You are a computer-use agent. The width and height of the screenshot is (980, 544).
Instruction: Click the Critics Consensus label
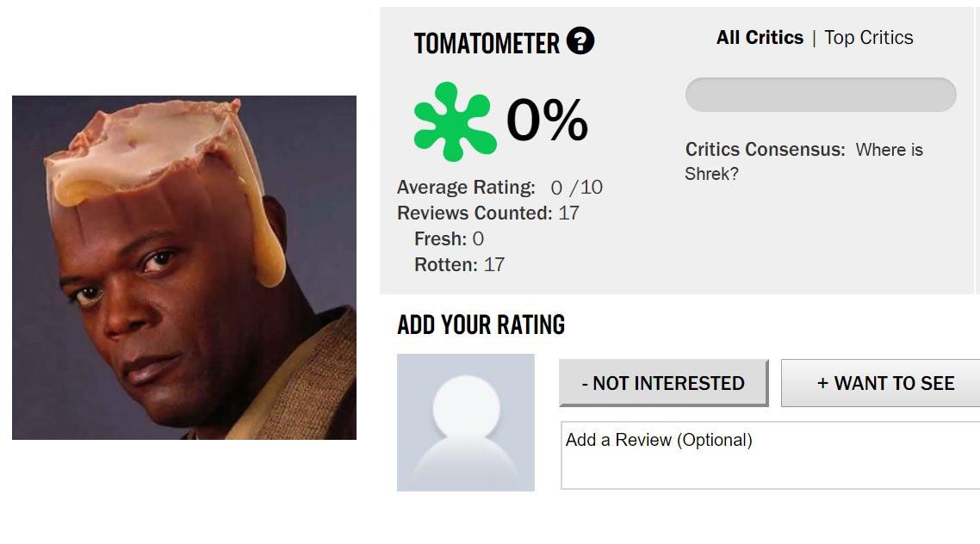(765, 150)
